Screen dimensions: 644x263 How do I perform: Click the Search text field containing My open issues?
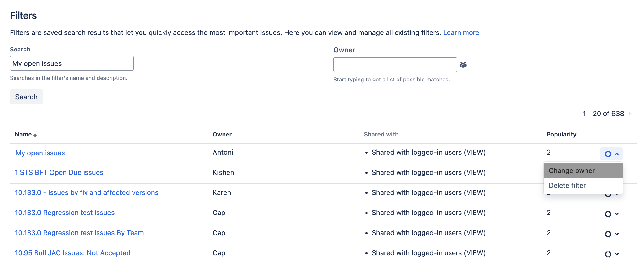point(72,63)
